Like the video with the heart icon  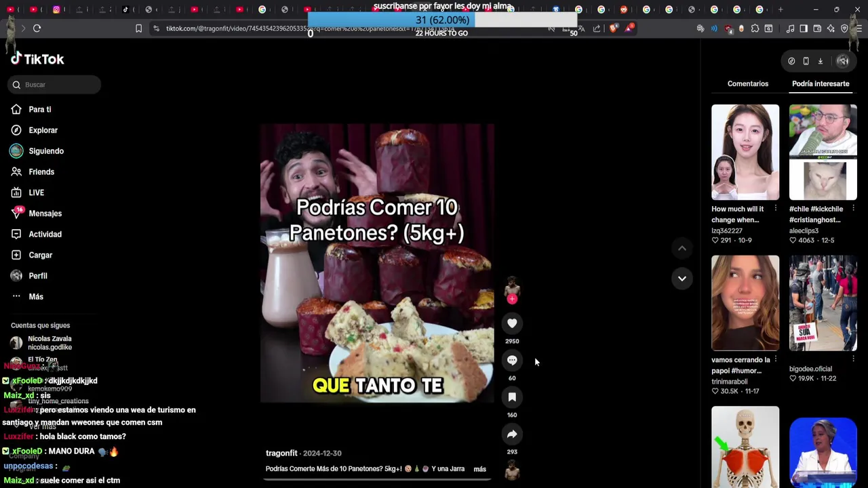(512, 323)
